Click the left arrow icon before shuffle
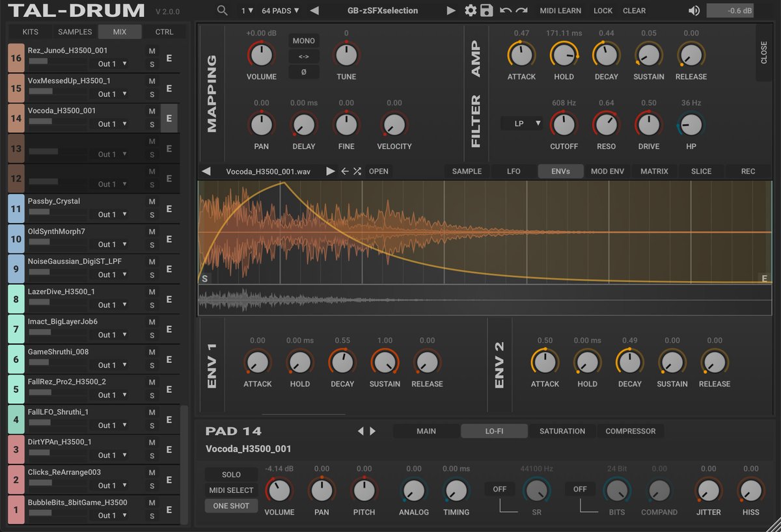 tap(345, 171)
